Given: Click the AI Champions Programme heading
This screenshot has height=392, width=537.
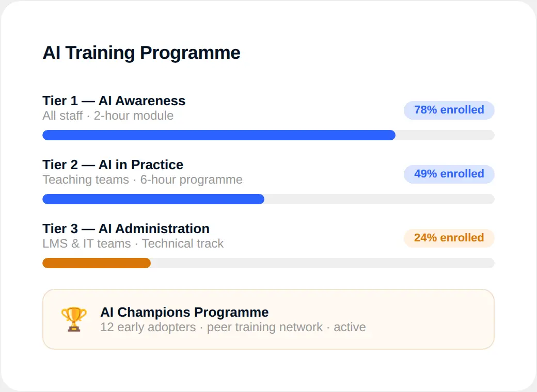Looking at the screenshot, I should pos(184,312).
